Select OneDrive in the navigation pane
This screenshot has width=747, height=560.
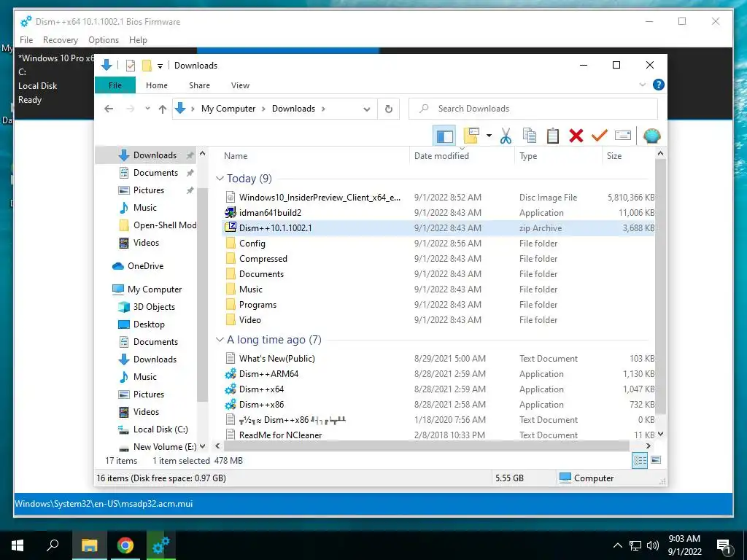tap(145, 266)
